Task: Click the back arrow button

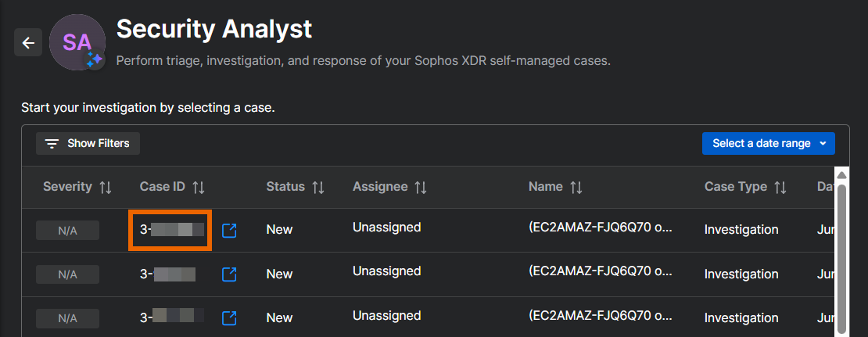Action: pyautogui.click(x=28, y=43)
